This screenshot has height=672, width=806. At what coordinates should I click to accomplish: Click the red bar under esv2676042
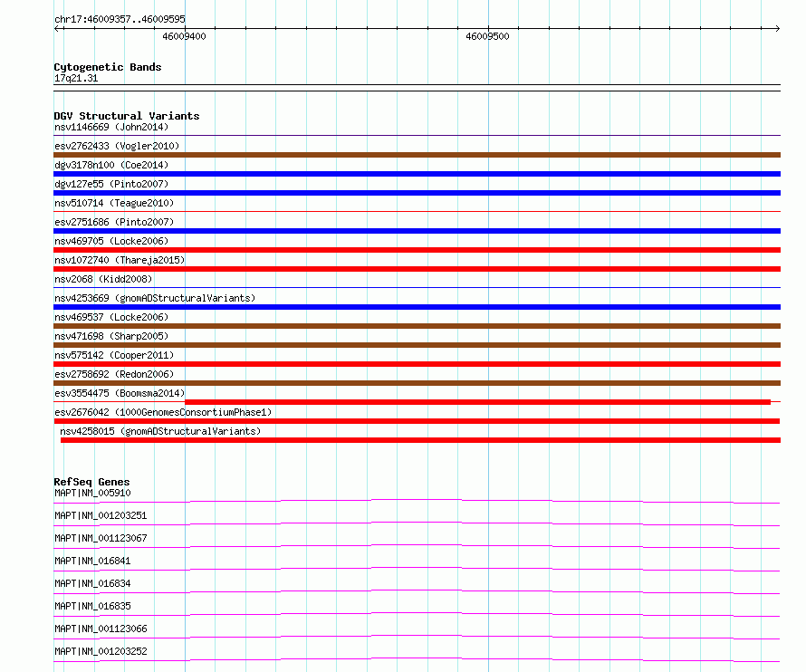click(x=417, y=421)
